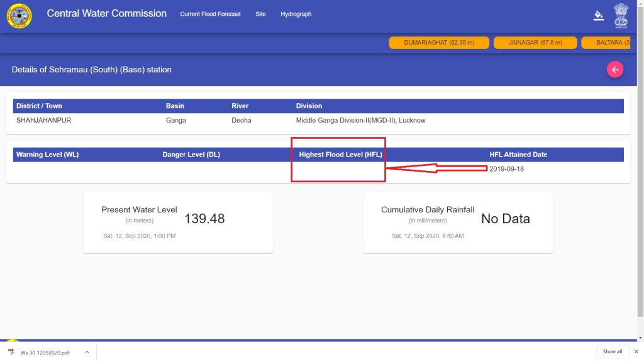Click the Cumulative Daily Rainfall card

458,222
